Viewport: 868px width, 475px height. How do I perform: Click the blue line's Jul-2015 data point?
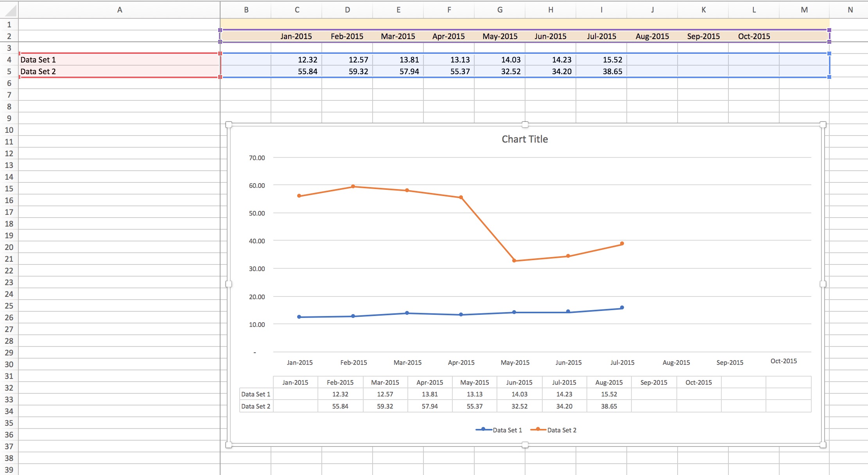pyautogui.click(x=622, y=307)
